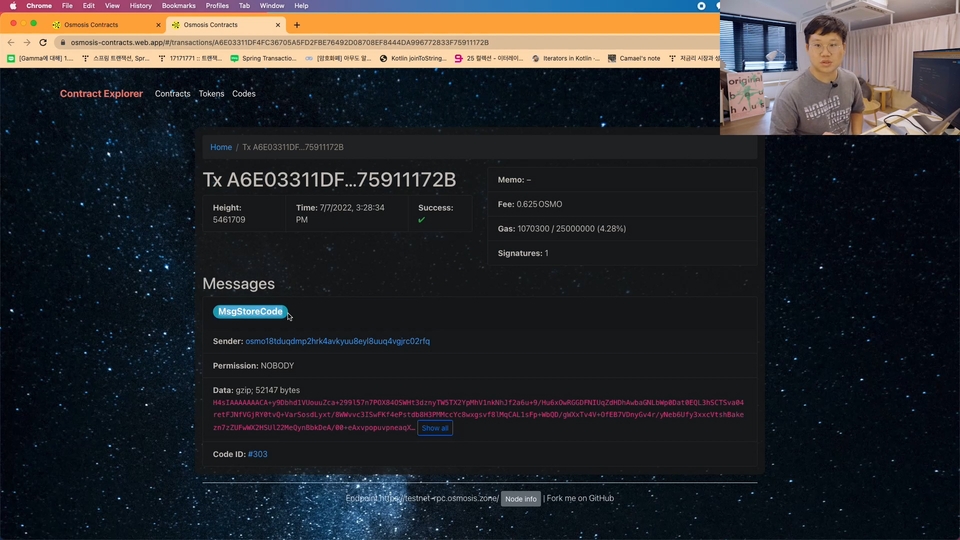
Task: Open the Iterators in Kotlin bookmark
Action: pos(566,58)
